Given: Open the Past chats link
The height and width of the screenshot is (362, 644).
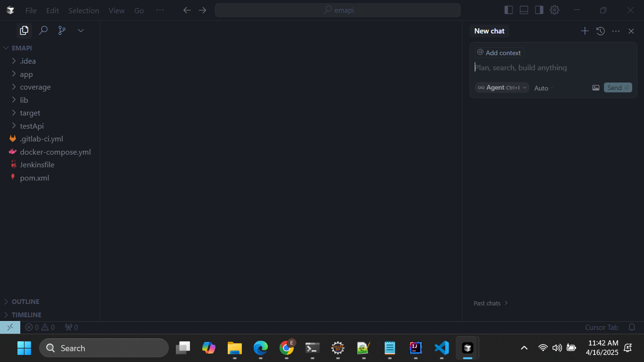Looking at the screenshot, I should 491,303.
